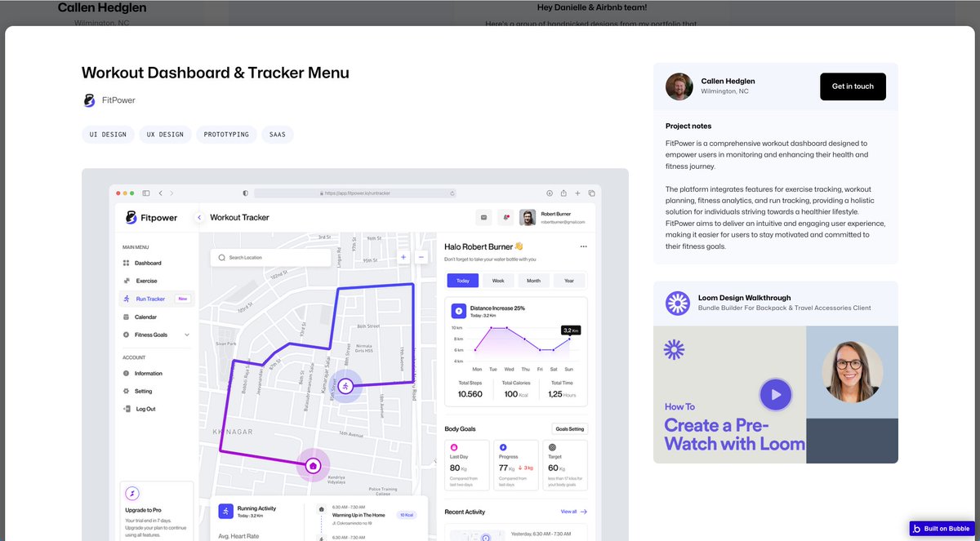The height and width of the screenshot is (541, 980).
Task: Click the Log Out icon in sidebar
Action: click(x=126, y=409)
